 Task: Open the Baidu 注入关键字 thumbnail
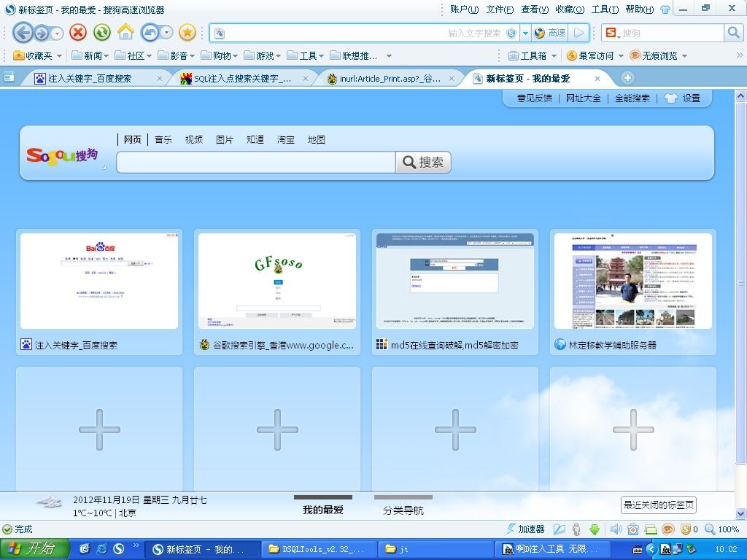[x=99, y=281]
